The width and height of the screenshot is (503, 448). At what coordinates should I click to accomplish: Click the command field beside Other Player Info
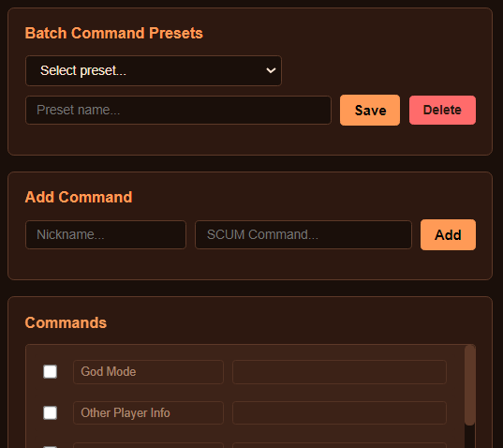[x=339, y=412]
